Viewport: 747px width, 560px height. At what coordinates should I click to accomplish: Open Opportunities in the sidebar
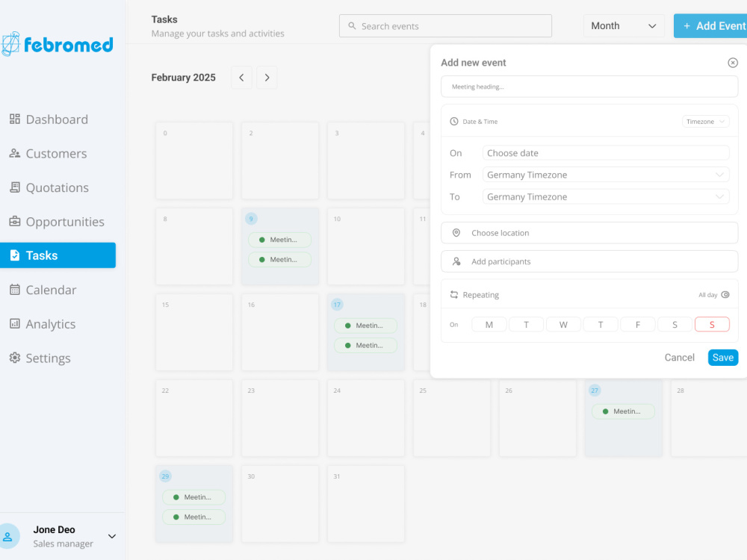coord(58,222)
